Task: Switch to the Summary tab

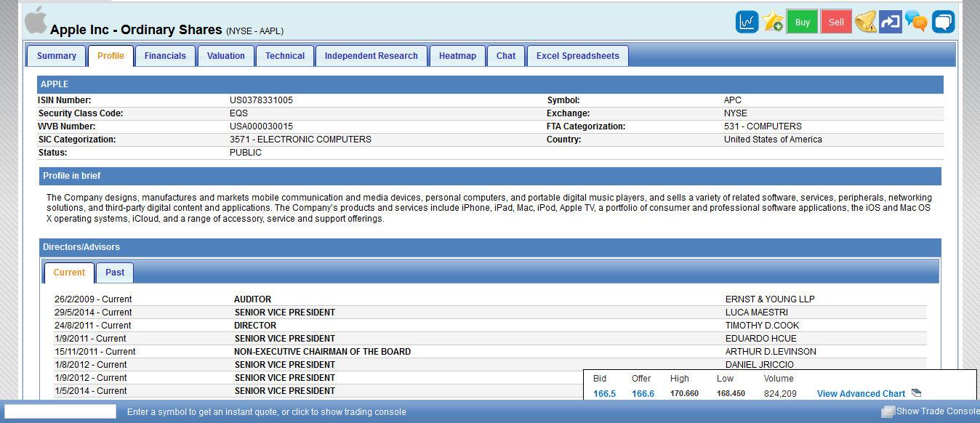Action: [57, 56]
